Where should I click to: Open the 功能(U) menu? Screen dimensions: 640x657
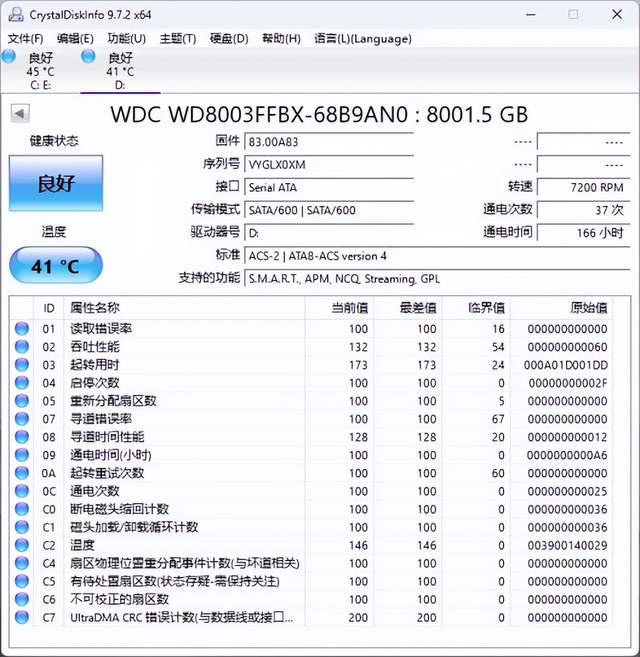(127, 39)
